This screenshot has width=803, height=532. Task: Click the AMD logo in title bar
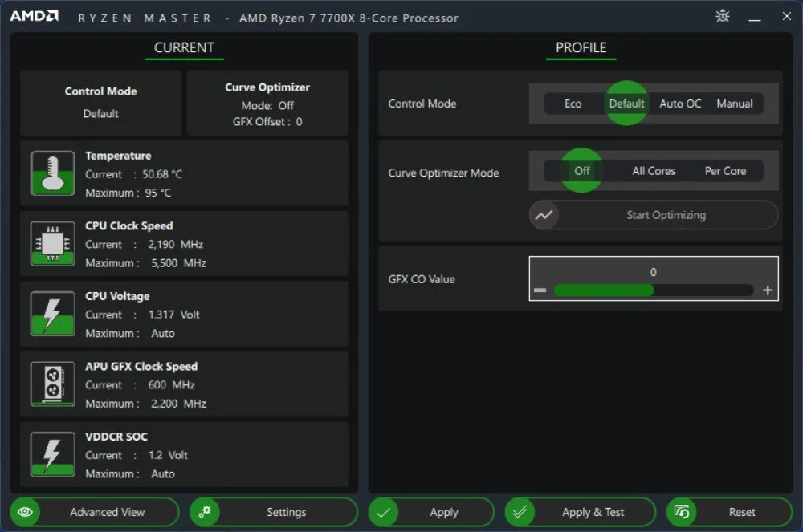34,17
